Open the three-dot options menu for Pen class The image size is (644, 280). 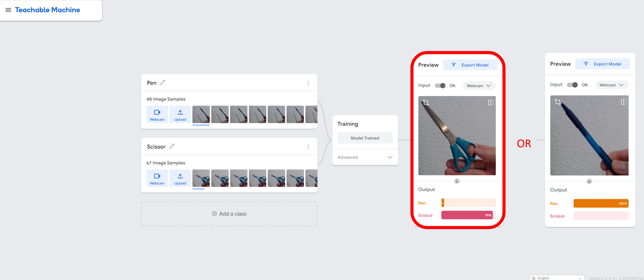[308, 83]
